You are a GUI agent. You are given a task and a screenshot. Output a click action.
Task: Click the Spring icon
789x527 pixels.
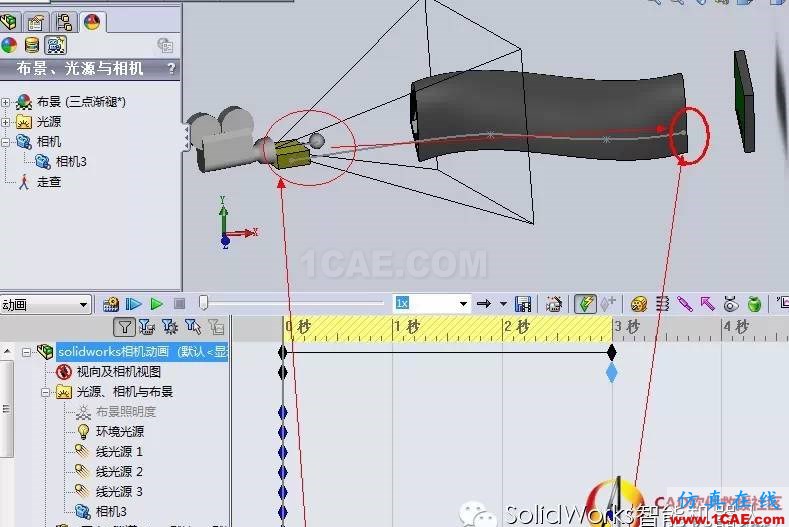tap(662, 304)
